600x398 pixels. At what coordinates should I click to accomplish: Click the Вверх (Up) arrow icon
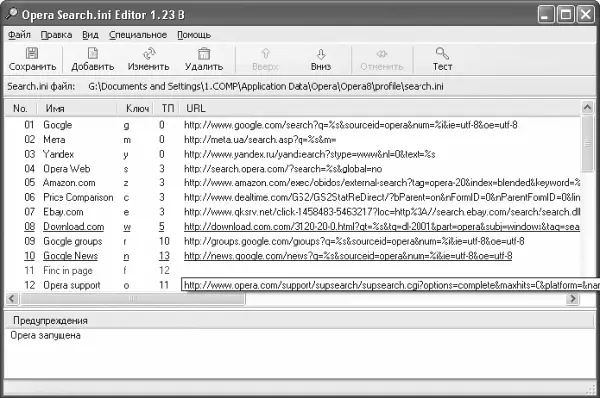click(x=265, y=54)
